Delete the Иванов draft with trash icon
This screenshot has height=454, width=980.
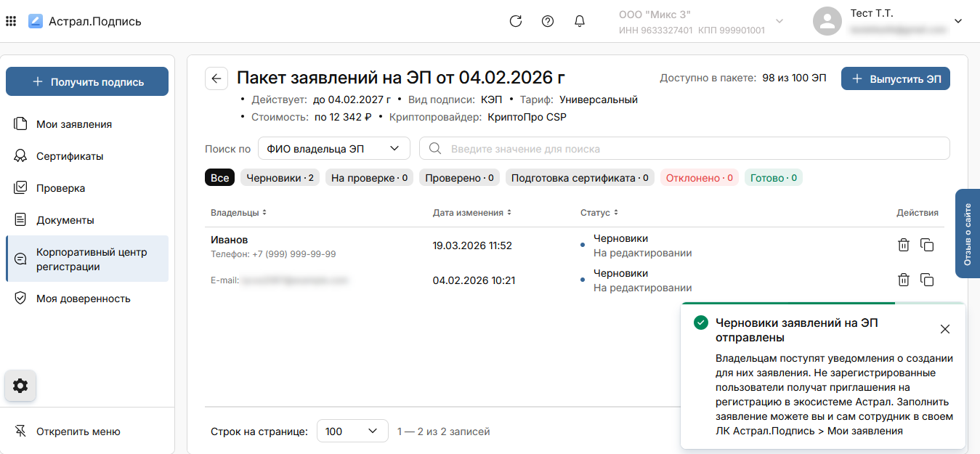point(903,245)
